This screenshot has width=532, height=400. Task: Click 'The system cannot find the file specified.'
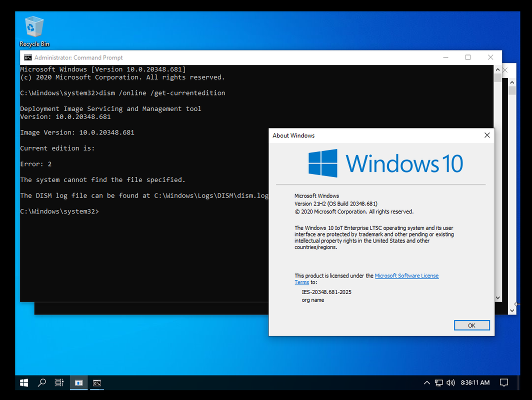coord(103,180)
